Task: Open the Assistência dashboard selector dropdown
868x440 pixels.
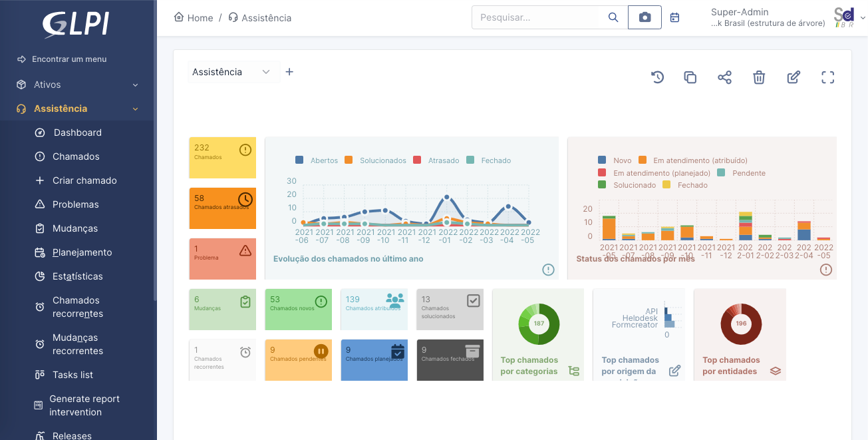Action: pyautogui.click(x=233, y=72)
